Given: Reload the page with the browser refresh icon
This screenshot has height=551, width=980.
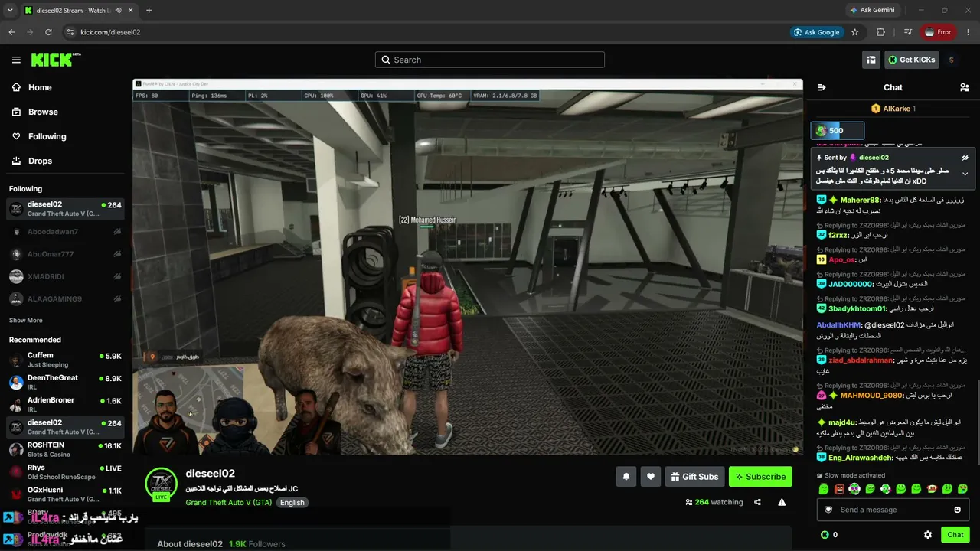Looking at the screenshot, I should [48, 32].
